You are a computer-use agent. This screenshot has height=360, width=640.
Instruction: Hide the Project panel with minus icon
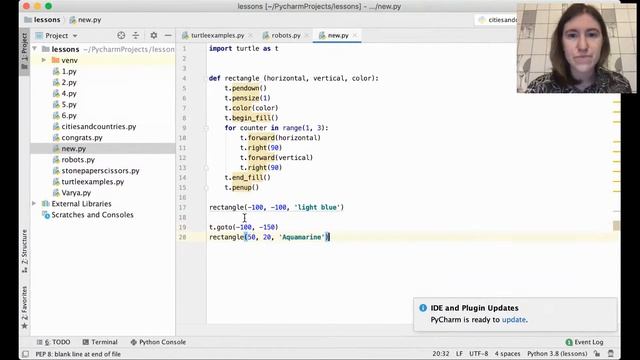[168, 36]
